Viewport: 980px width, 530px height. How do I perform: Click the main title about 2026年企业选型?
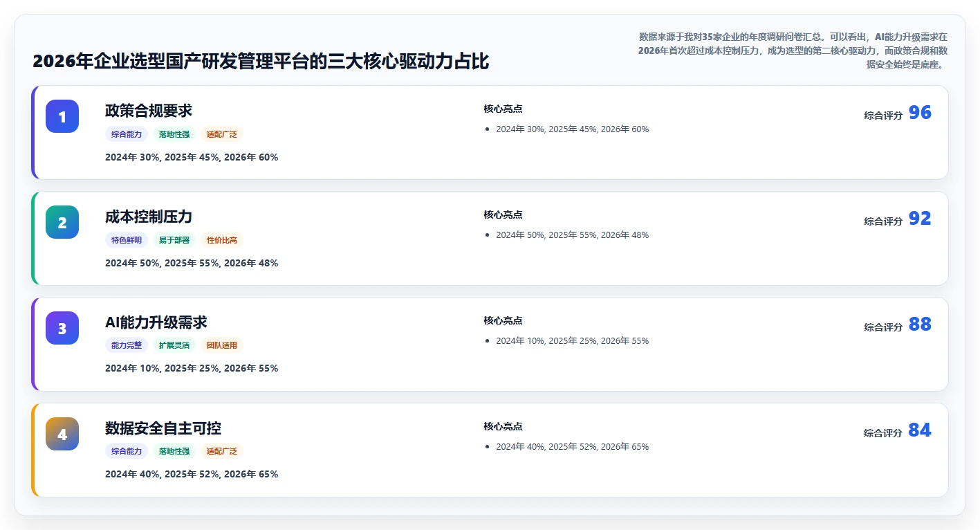pyautogui.click(x=261, y=62)
